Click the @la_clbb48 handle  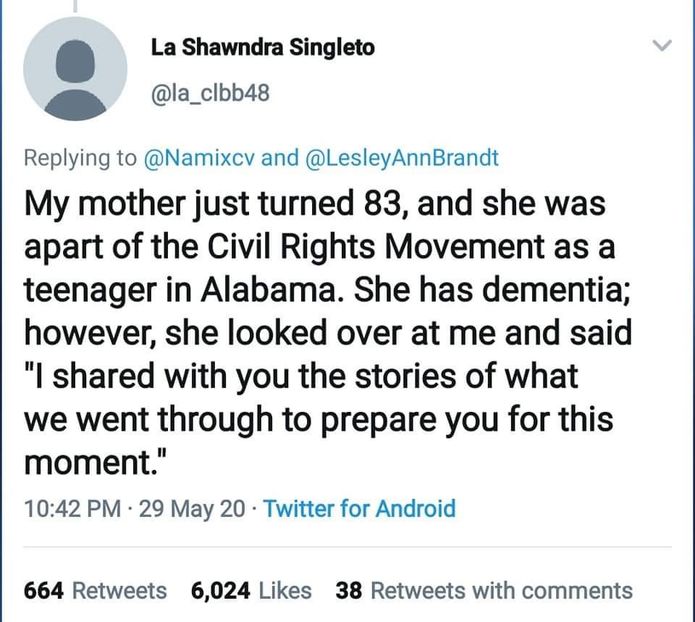point(210,95)
